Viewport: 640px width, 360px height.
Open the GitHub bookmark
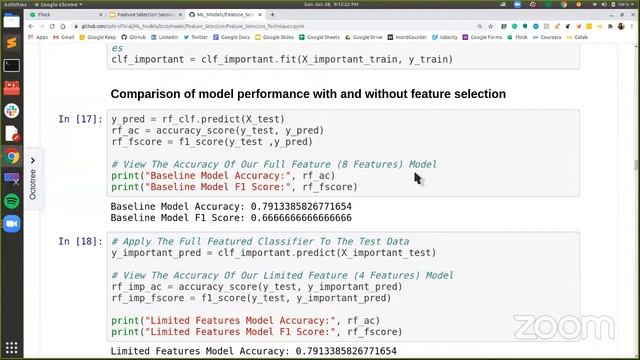coord(134,37)
